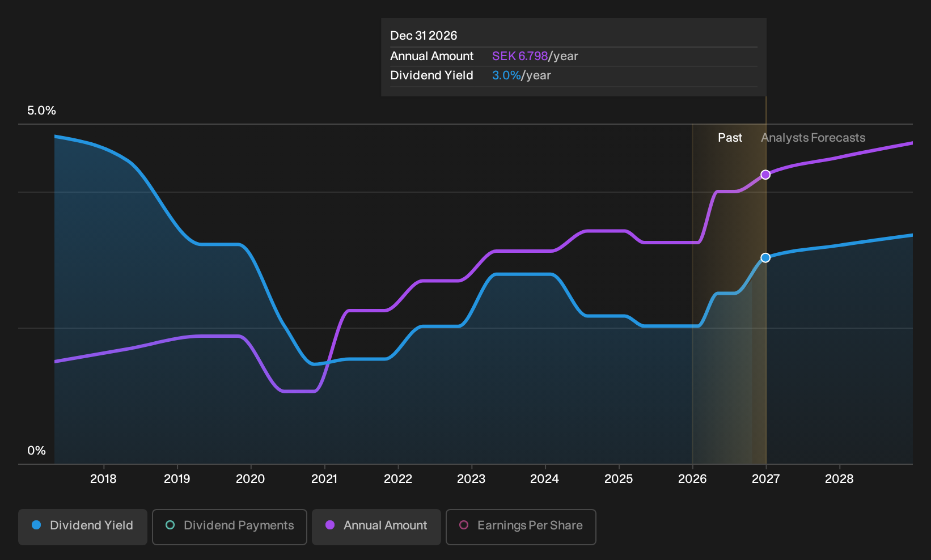The image size is (931, 560).
Task: Click the 2018 x-axis label
Action: pyautogui.click(x=103, y=479)
